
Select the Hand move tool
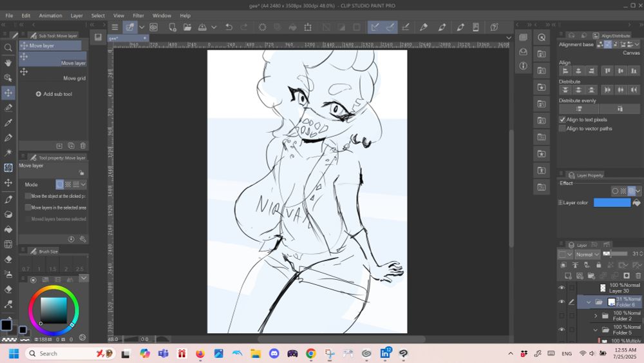[x=8, y=63]
